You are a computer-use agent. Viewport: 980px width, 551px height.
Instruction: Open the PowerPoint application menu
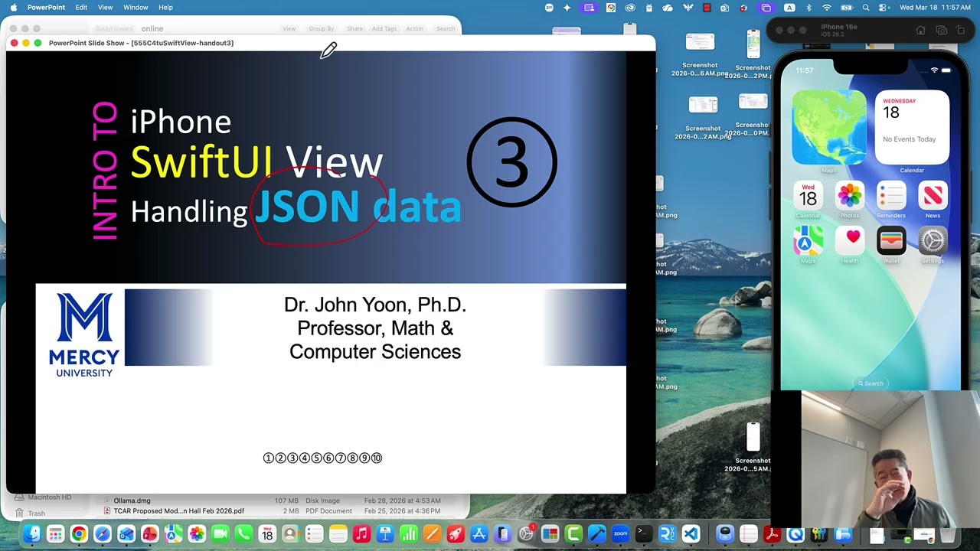point(46,7)
